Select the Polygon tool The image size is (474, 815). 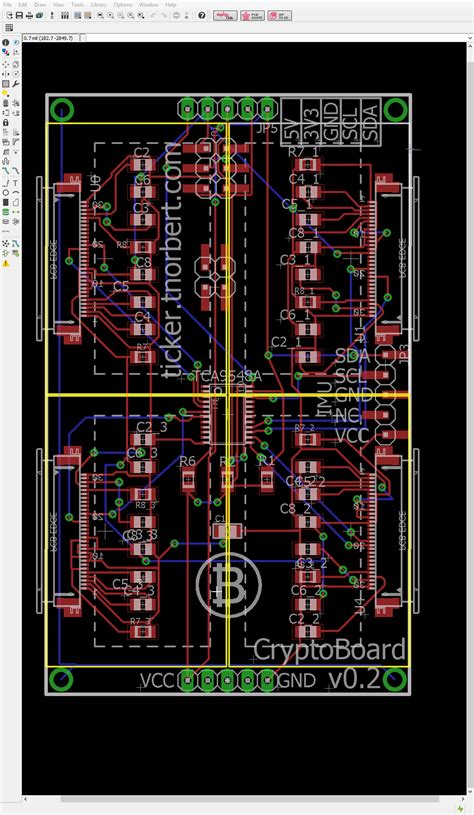pyautogui.click(x=16, y=202)
